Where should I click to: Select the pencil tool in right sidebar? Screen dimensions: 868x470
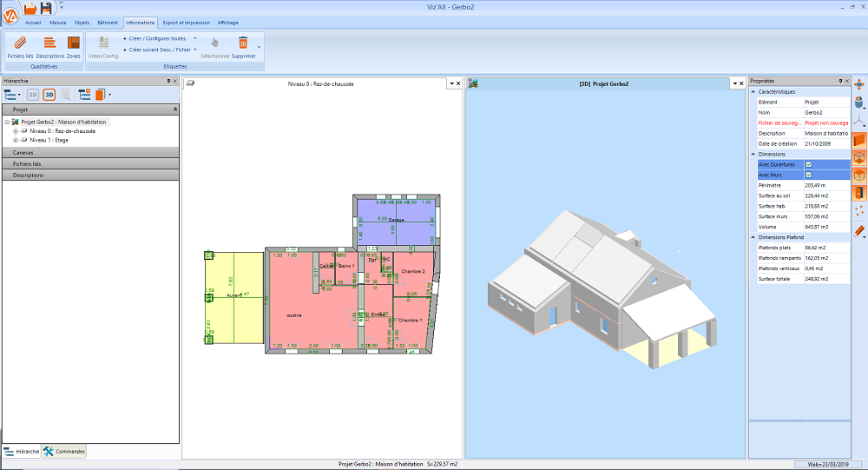point(859,231)
